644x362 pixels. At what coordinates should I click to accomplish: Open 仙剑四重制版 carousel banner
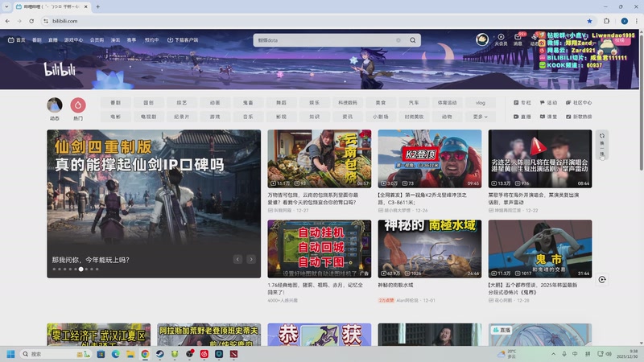(154, 204)
